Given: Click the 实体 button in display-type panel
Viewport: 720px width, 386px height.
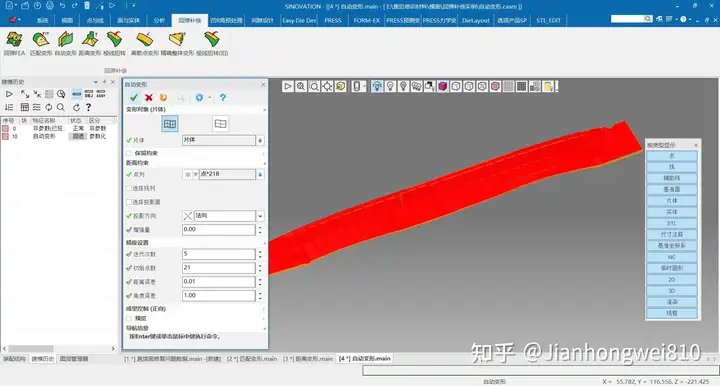Looking at the screenshot, I should click(x=671, y=212).
